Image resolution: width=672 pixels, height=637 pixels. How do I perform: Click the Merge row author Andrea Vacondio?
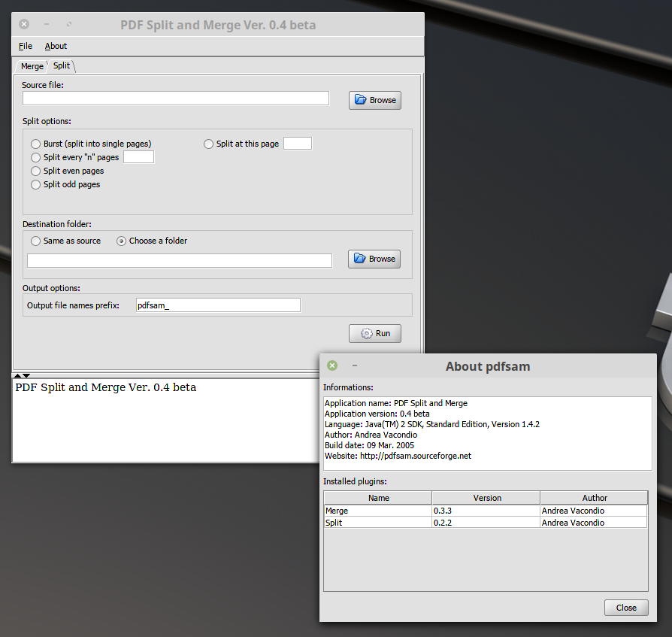(x=594, y=511)
